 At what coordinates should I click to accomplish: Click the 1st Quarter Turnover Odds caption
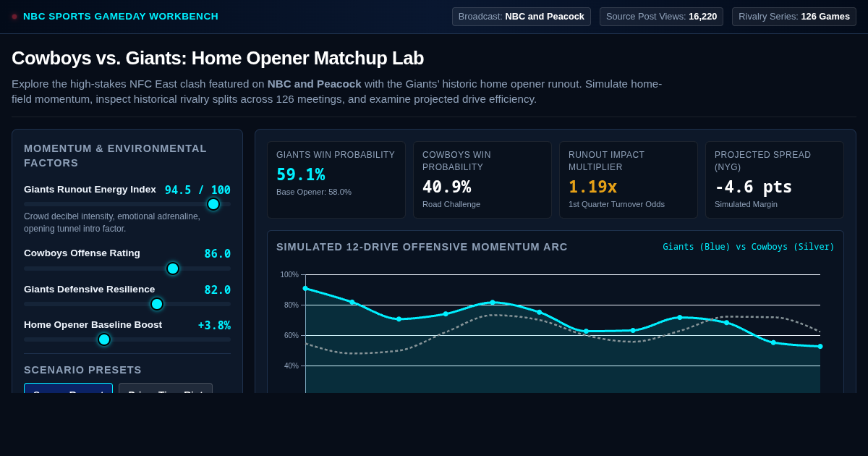coord(616,204)
